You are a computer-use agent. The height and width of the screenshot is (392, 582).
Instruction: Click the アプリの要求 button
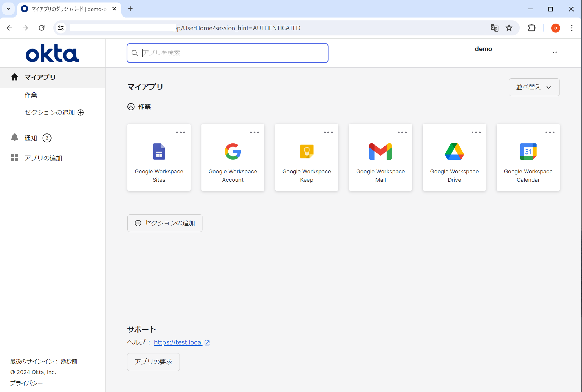point(153,362)
